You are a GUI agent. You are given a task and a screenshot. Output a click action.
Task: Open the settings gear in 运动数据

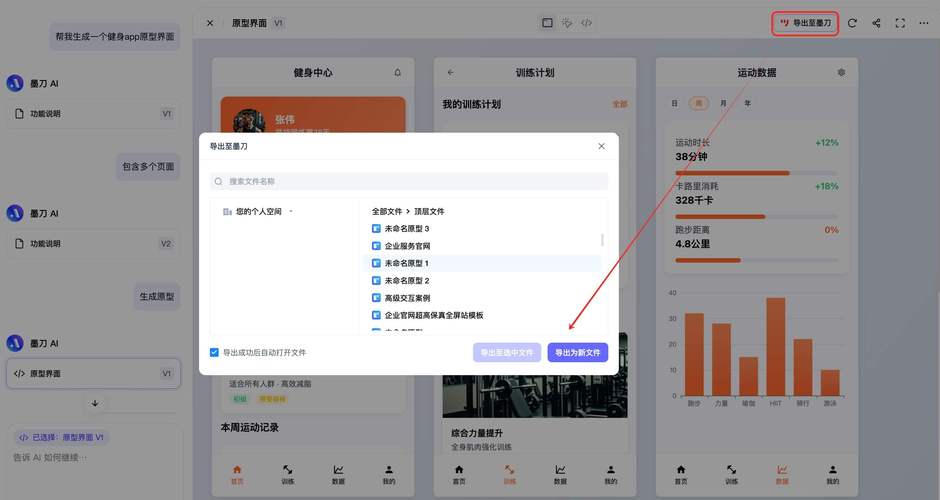pyautogui.click(x=841, y=73)
